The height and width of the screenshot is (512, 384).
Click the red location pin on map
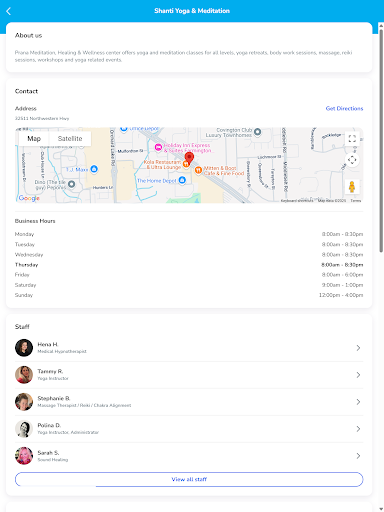(x=189, y=158)
